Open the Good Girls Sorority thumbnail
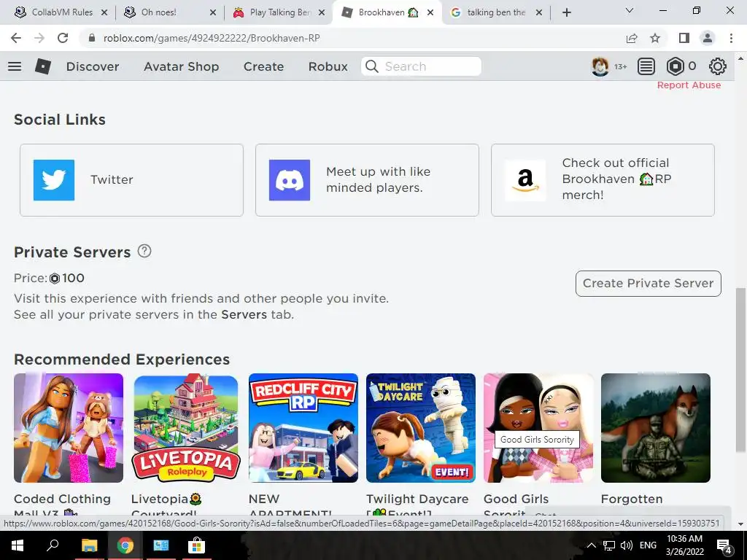This screenshot has height=560, width=747. [538, 427]
